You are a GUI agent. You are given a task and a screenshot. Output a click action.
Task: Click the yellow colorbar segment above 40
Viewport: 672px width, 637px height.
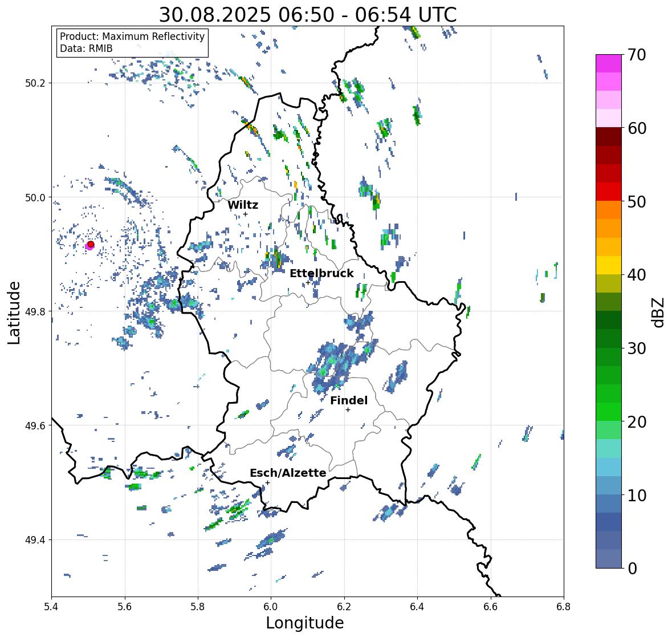(609, 265)
